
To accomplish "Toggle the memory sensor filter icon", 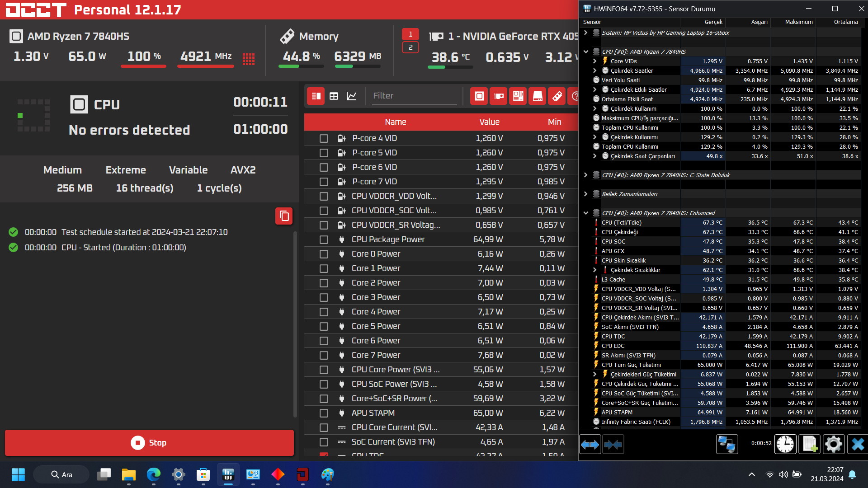I will click(x=557, y=96).
